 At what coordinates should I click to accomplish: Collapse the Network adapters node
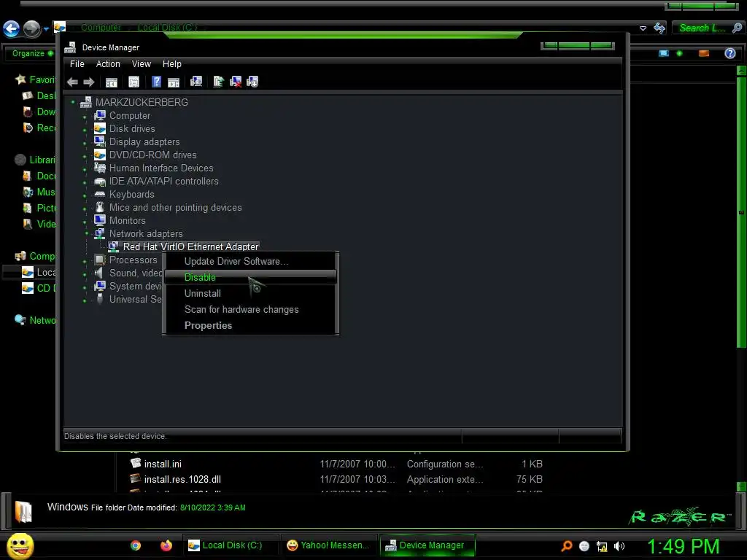[x=86, y=233]
